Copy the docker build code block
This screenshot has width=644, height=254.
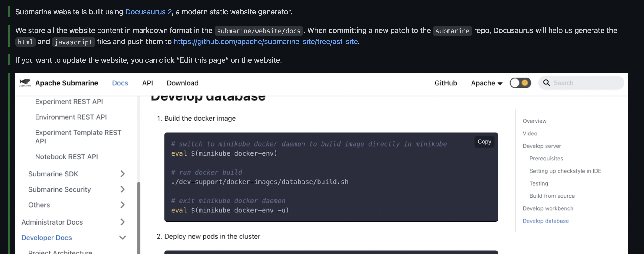(484, 142)
